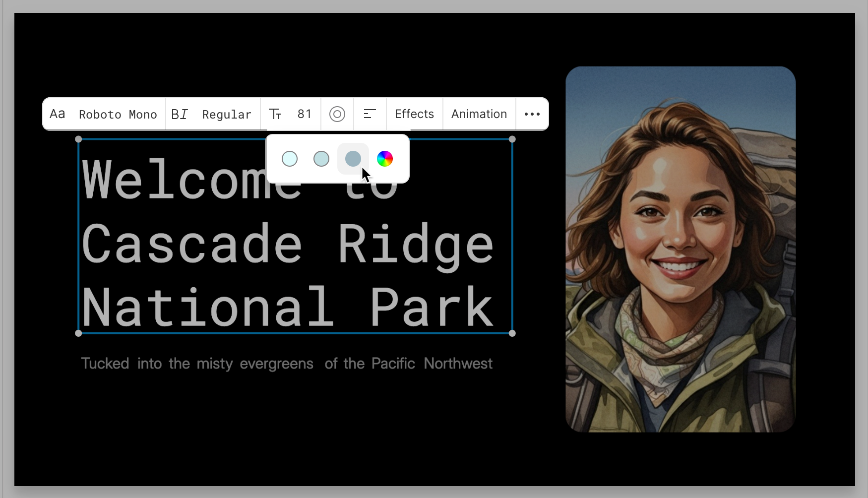Click the Cascade Ridge headline text
The width and height of the screenshot is (868, 498).
[287, 243]
